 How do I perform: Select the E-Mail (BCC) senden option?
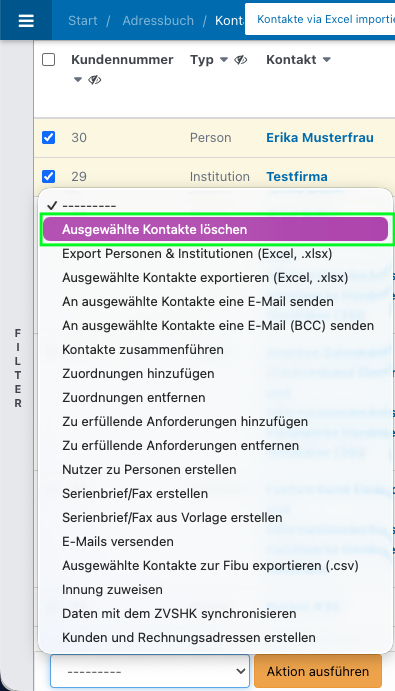click(x=215, y=326)
